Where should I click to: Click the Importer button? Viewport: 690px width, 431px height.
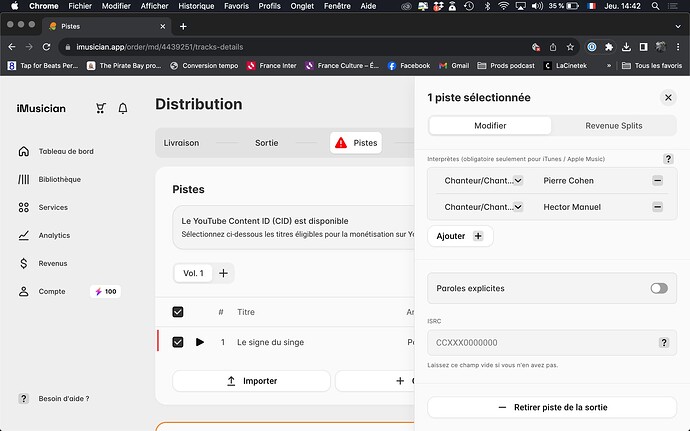(x=251, y=381)
